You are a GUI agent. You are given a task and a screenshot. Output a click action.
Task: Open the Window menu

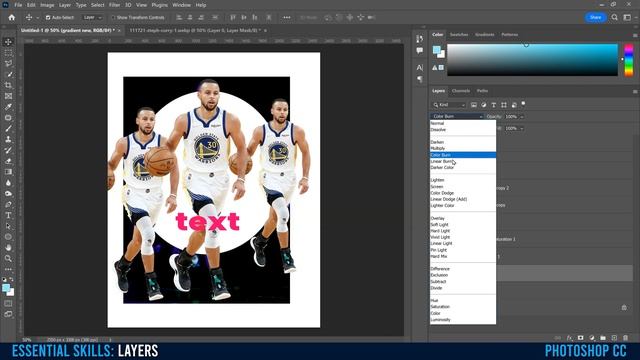click(x=181, y=5)
